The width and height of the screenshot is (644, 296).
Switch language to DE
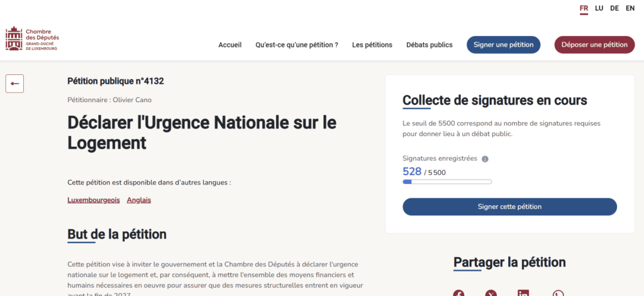tap(614, 8)
